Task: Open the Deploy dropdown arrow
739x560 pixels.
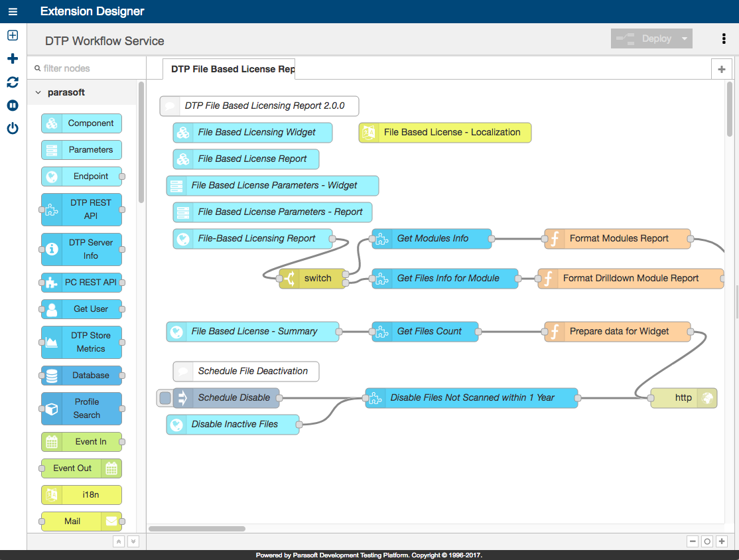Action: pyautogui.click(x=685, y=38)
